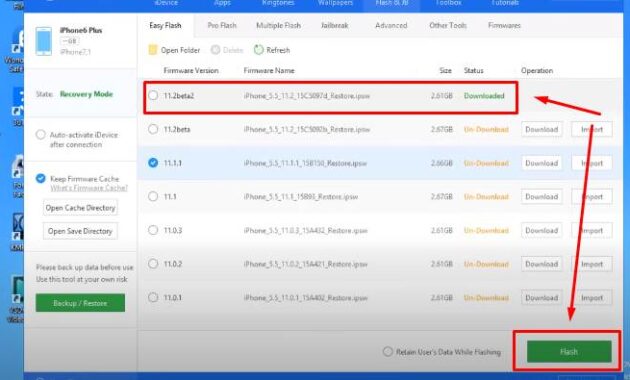Toggle Keep Firmware Cache checkbox
Image resolution: width=630 pixels, height=380 pixels.
point(40,178)
